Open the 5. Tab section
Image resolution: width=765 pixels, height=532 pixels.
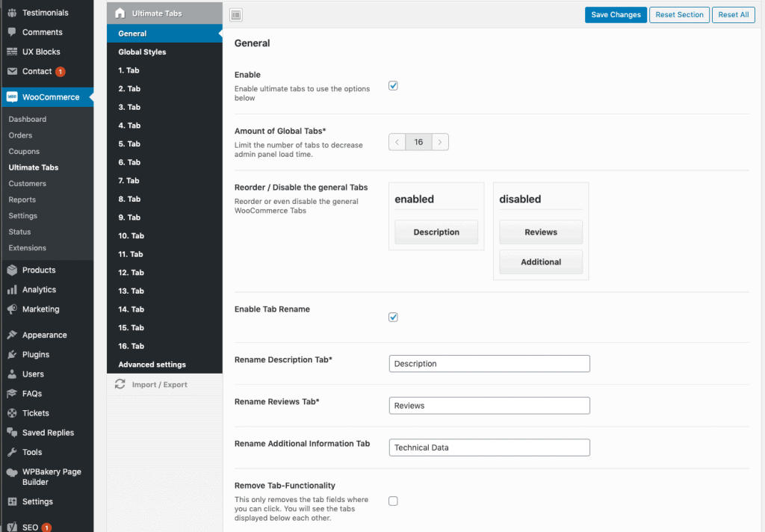click(164, 144)
